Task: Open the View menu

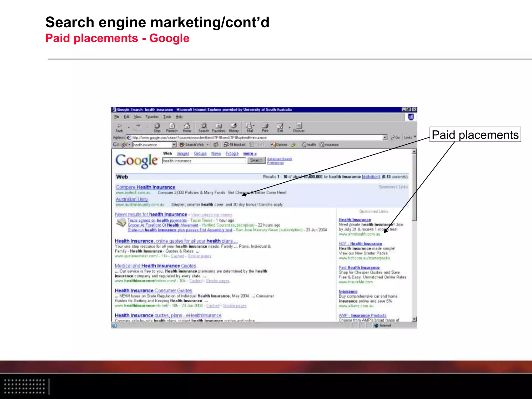Action: (x=137, y=117)
